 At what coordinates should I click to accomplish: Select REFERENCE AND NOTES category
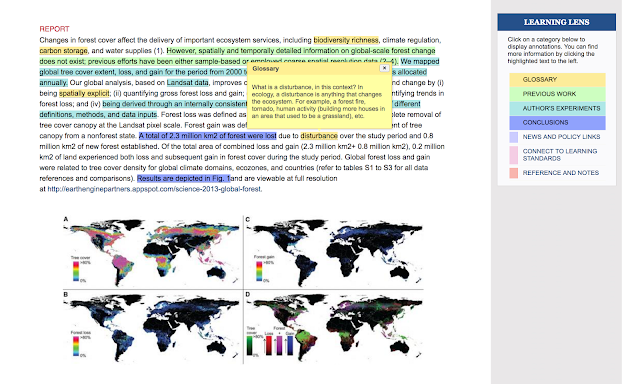(x=561, y=173)
